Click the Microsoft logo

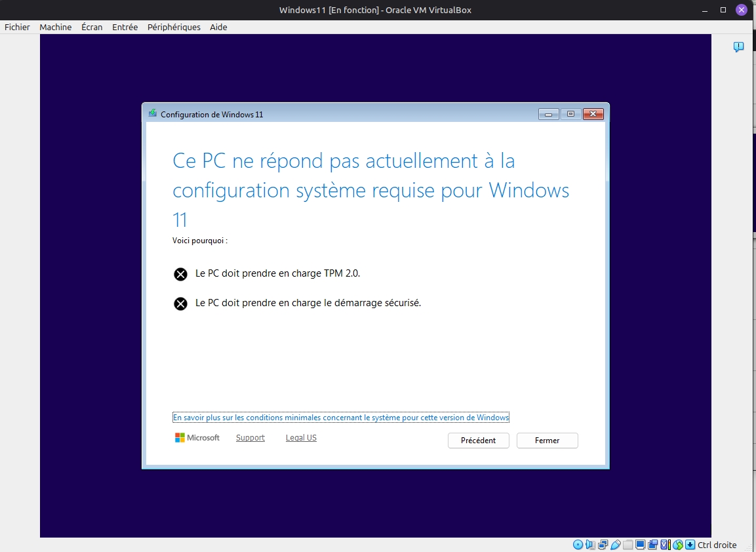(x=197, y=437)
